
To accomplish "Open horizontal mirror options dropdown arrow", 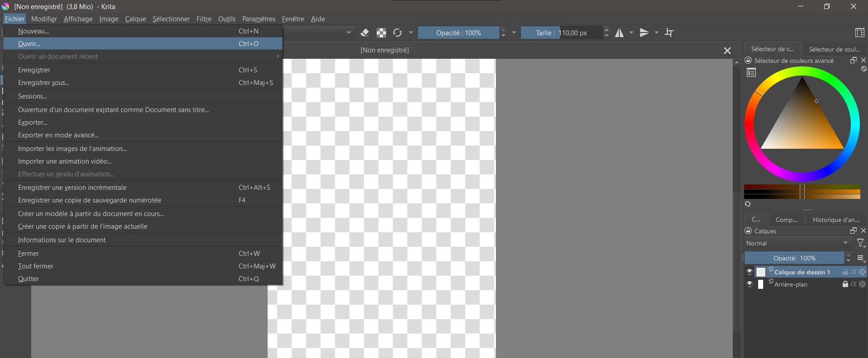I will coord(632,33).
